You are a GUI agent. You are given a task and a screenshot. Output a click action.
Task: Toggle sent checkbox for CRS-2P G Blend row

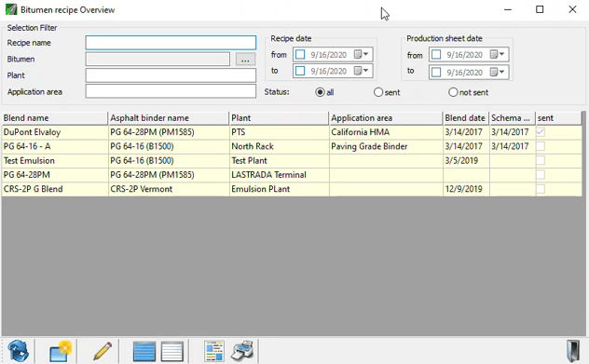pos(541,189)
